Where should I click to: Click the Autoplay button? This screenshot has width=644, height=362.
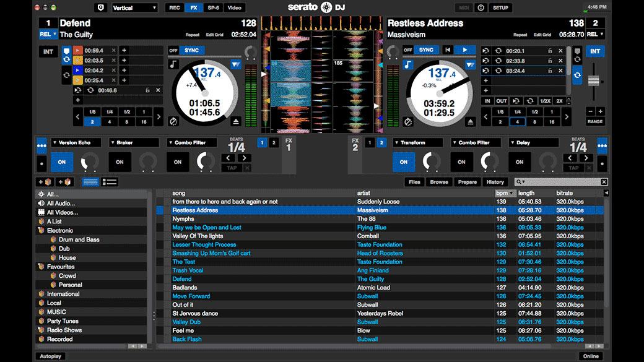(50, 356)
